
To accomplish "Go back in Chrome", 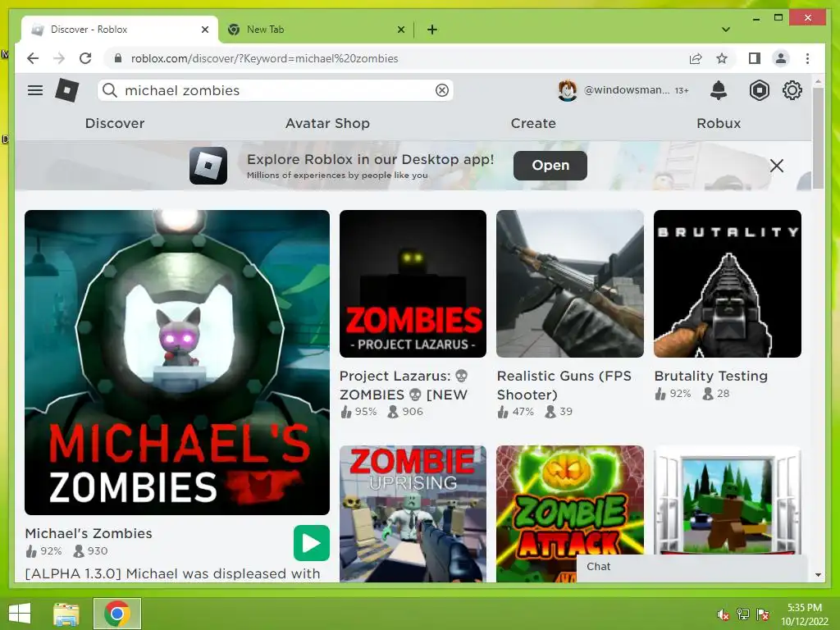I will pos(33,58).
